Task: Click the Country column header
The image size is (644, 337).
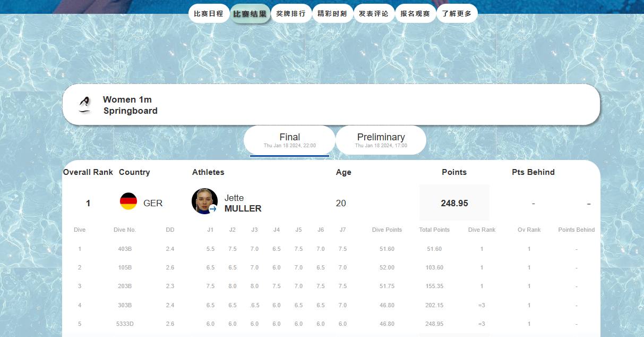Action: click(134, 172)
